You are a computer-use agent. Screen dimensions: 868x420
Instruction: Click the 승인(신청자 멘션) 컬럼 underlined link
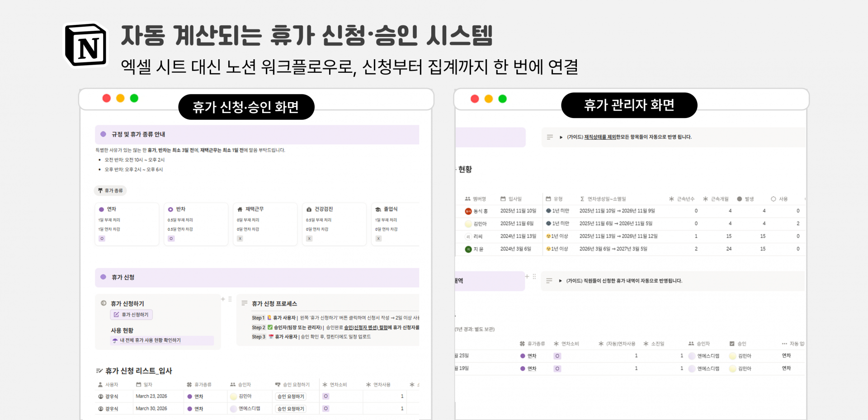pos(365,327)
